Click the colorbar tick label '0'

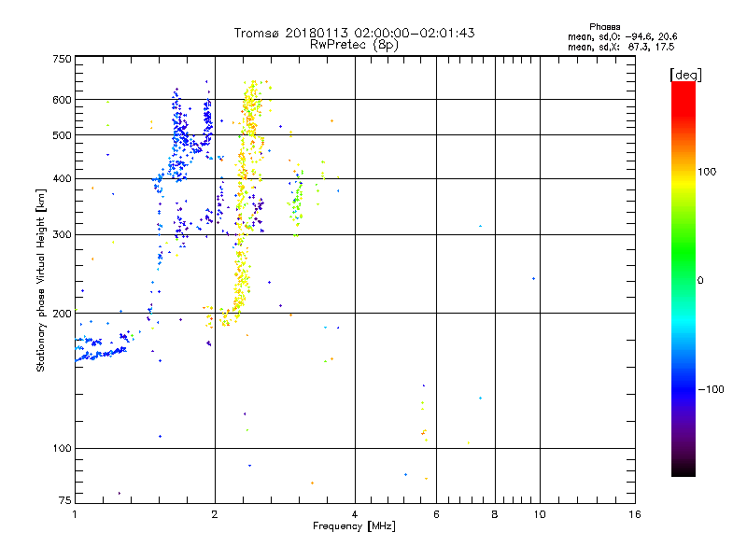[x=700, y=281]
